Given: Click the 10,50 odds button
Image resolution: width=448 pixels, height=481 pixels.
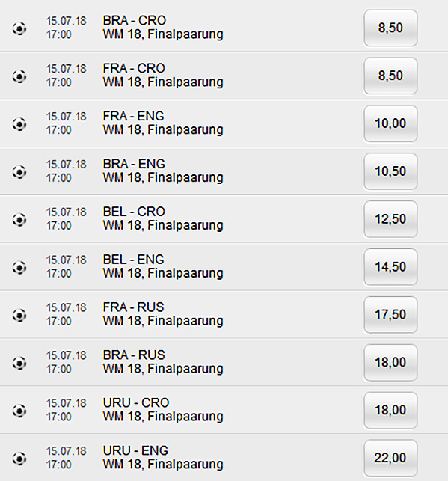Looking at the screenshot, I should [390, 171].
